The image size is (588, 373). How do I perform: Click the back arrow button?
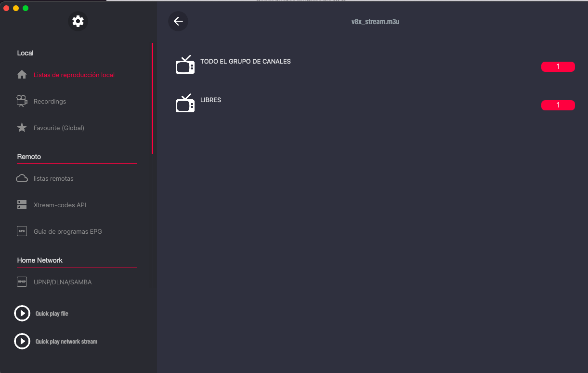point(178,21)
